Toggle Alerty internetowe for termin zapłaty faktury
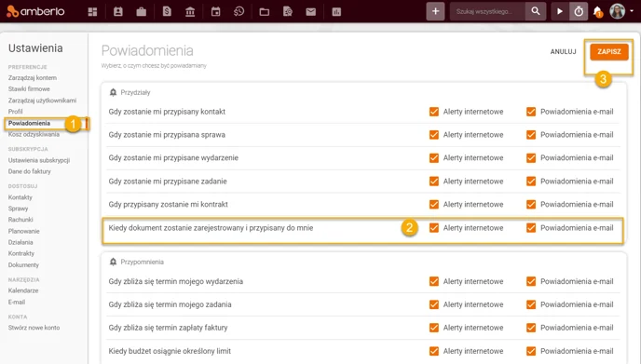641x364 pixels. [x=434, y=328]
